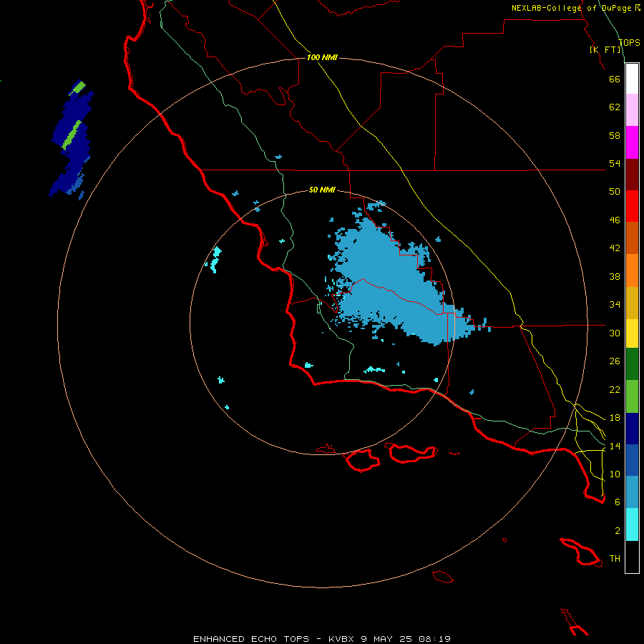This screenshot has width=644, height=644.
Task: Click the magenta 58 kft legend swatch
Action: click(x=632, y=142)
